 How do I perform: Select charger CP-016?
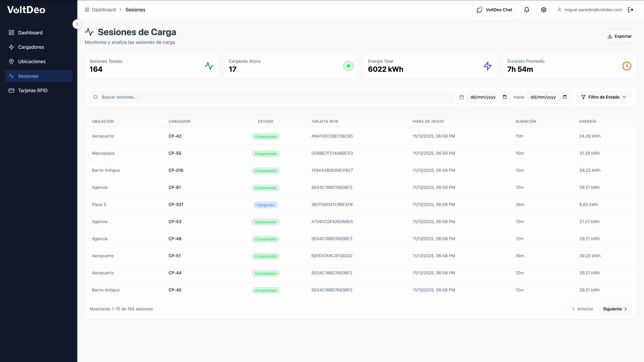click(x=176, y=170)
